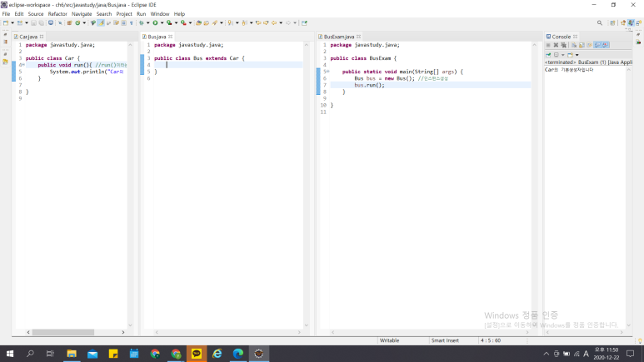Collapse the main method fold in BusExam.java

(x=327, y=72)
